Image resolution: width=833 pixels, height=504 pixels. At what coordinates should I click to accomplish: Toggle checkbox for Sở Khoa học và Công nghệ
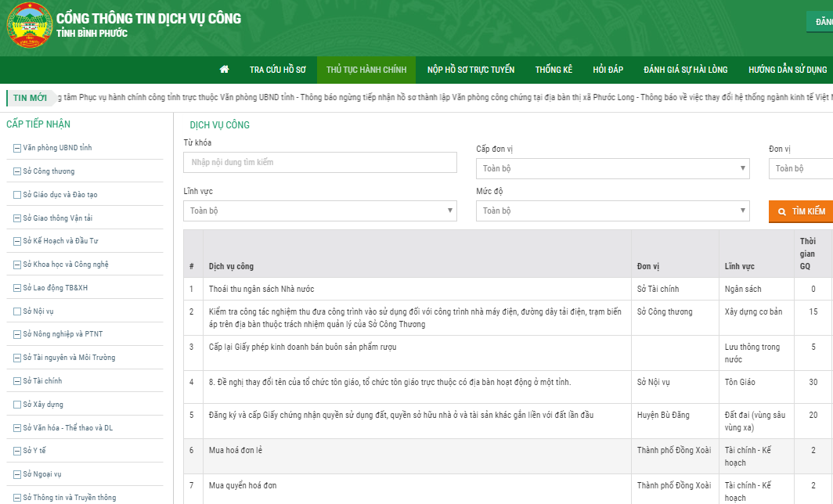pyautogui.click(x=17, y=265)
